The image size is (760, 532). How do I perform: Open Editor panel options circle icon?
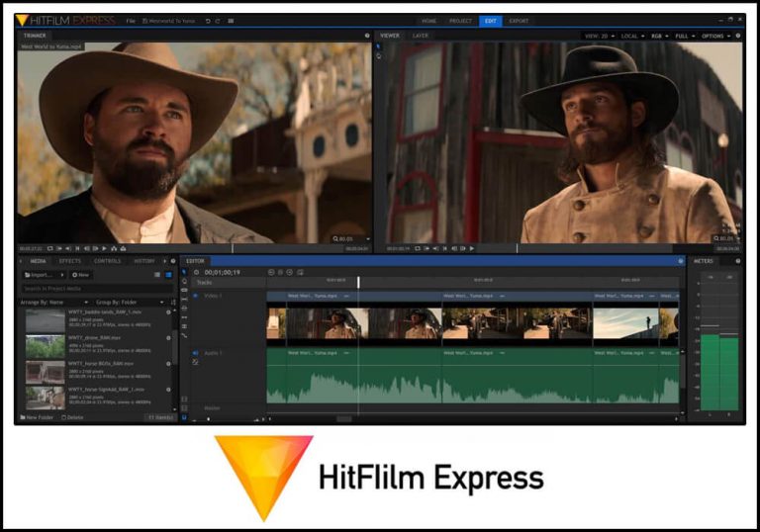pyautogui.click(x=681, y=261)
